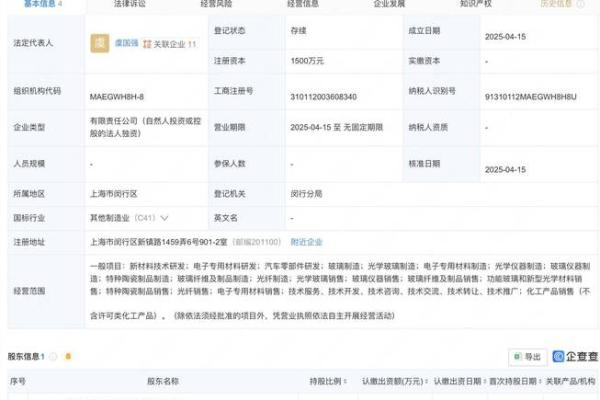Select the 所属地区 上海市闵行区 value
The image size is (600, 400).
point(113,194)
